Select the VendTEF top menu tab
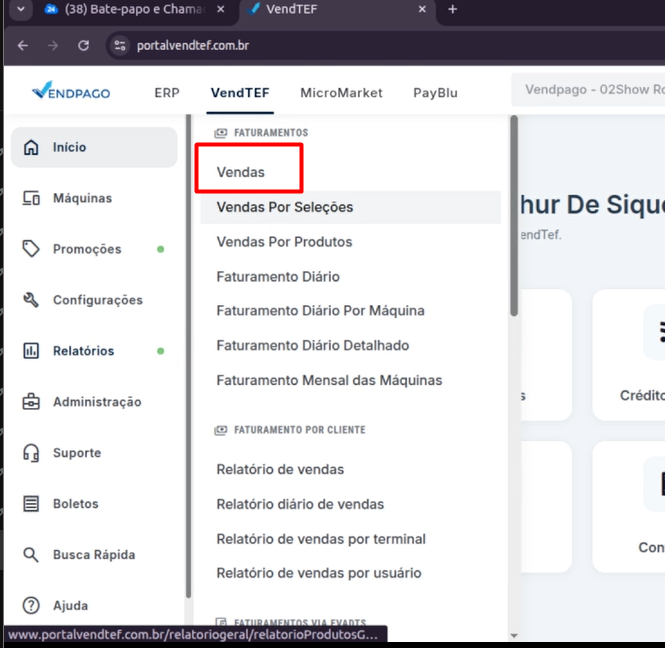The width and height of the screenshot is (665, 648). point(240,92)
